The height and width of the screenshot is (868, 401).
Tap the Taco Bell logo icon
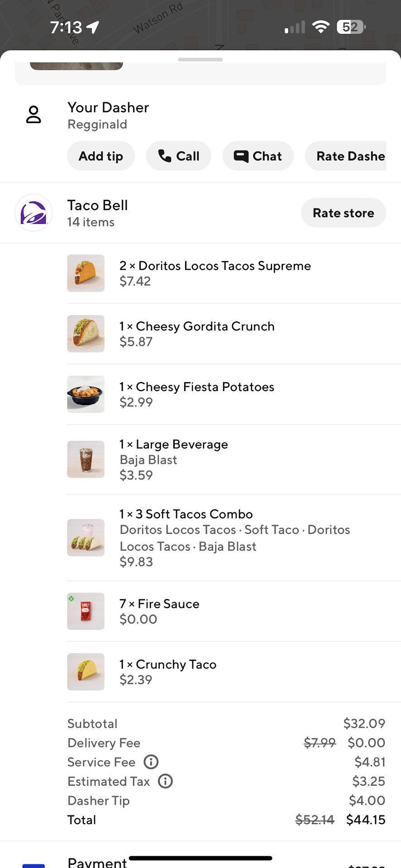[34, 213]
